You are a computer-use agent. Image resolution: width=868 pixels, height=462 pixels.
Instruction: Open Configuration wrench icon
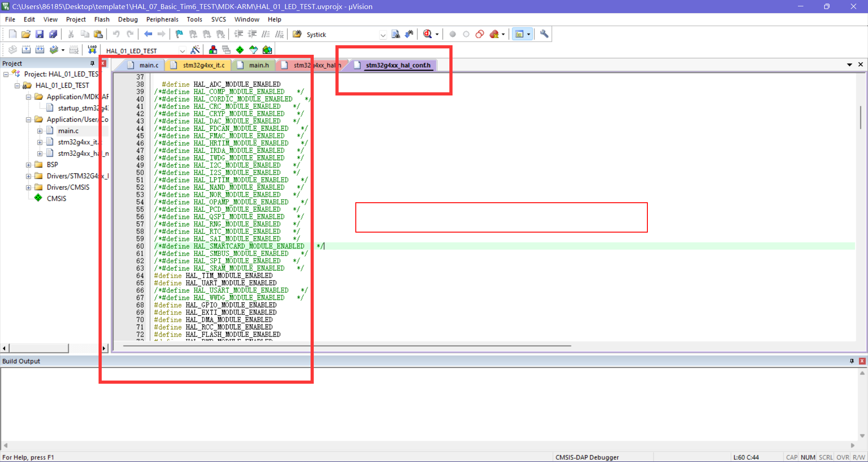pyautogui.click(x=544, y=34)
